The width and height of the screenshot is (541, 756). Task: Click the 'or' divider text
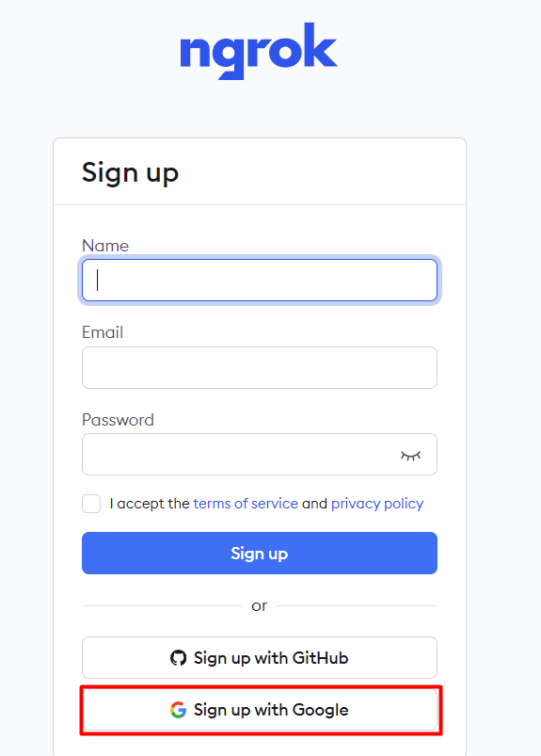(x=259, y=606)
